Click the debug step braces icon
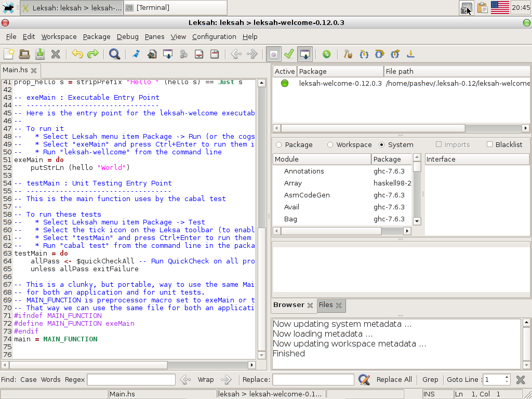 (x=364, y=54)
